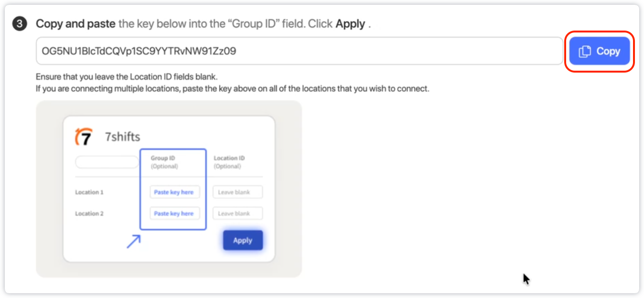
Task: Click the "Location 2" row label
Action: (89, 213)
